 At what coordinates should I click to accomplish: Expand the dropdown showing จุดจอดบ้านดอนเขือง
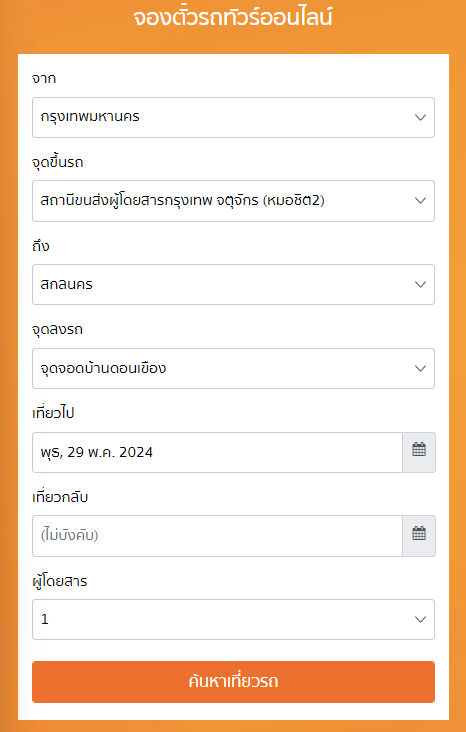[x=233, y=368]
